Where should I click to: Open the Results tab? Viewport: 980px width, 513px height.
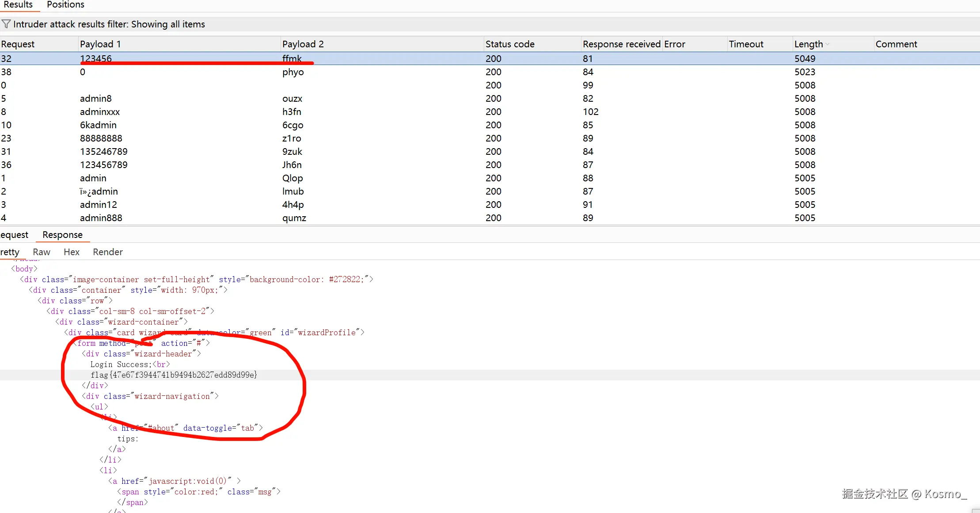pos(18,5)
